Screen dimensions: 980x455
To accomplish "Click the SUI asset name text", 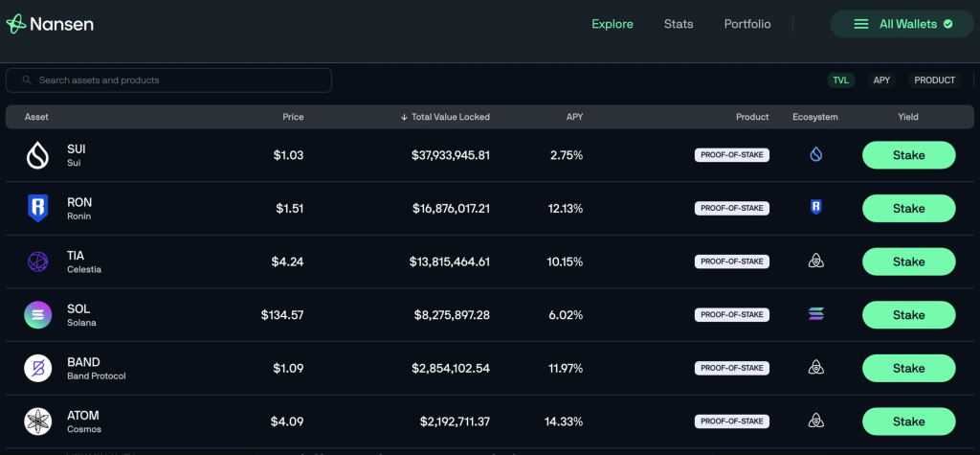I will coord(77,149).
